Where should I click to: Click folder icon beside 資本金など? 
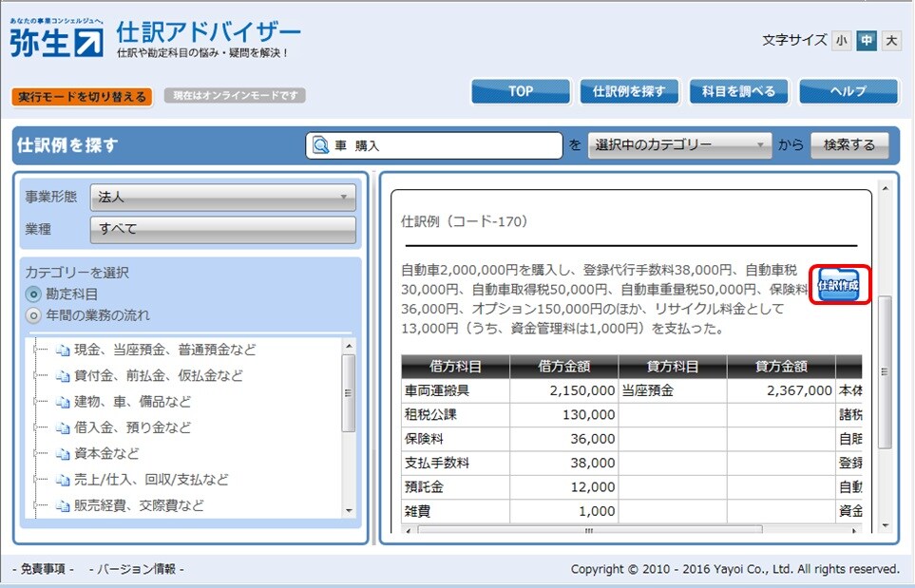(64, 454)
